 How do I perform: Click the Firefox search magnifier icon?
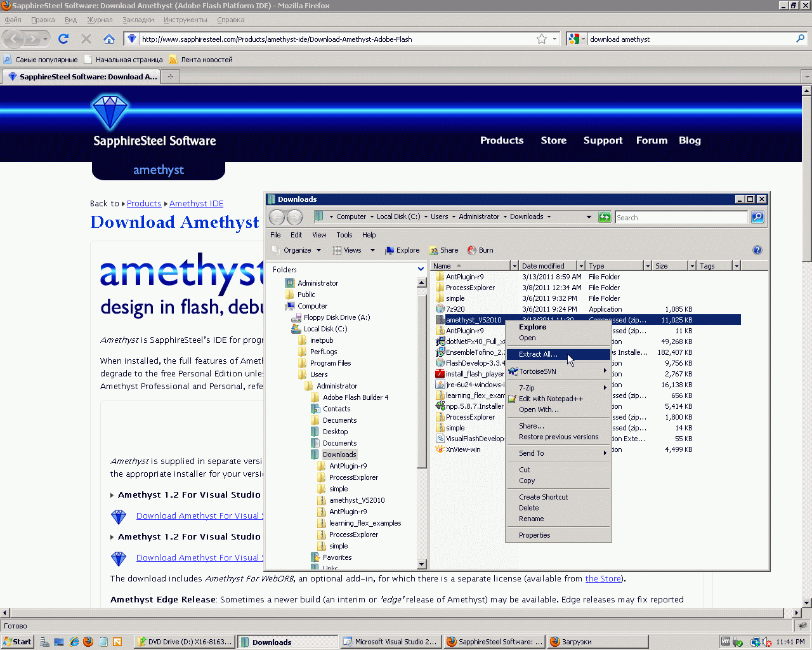(x=801, y=39)
